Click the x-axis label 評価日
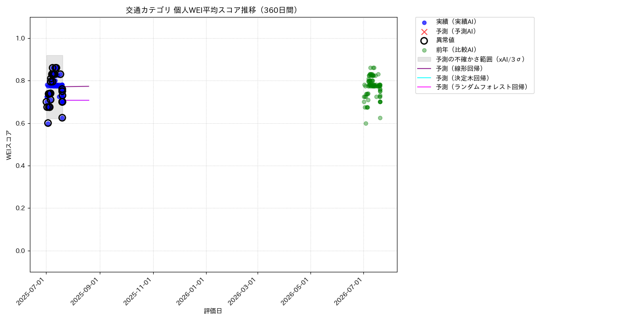The height and width of the screenshot is (322, 644). pyautogui.click(x=213, y=311)
